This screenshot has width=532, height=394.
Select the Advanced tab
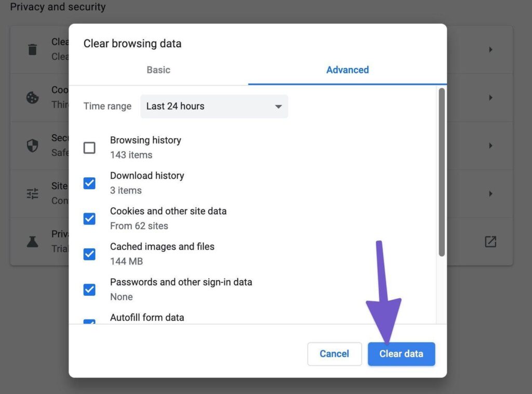[347, 70]
